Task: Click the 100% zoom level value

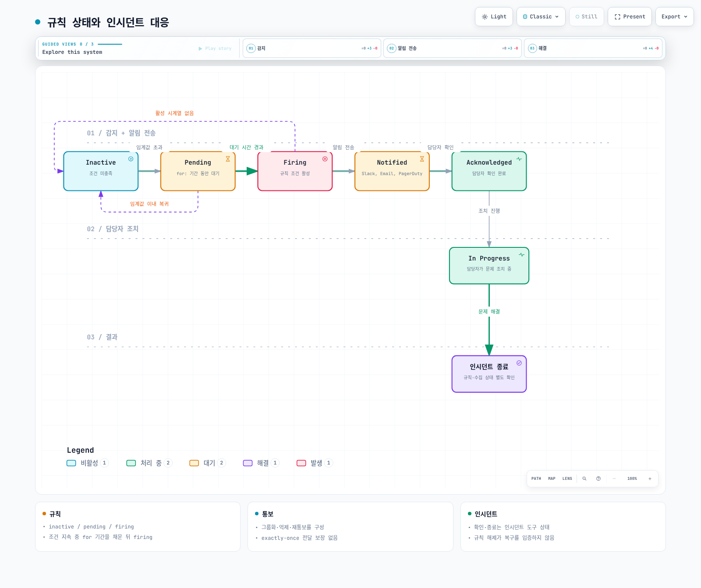Action: [x=632, y=479]
